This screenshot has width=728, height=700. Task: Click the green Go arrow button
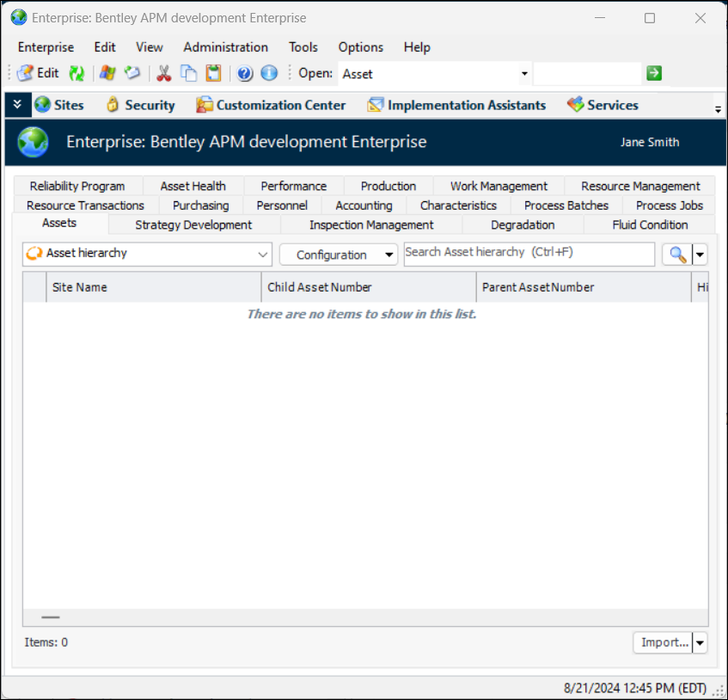tap(654, 73)
